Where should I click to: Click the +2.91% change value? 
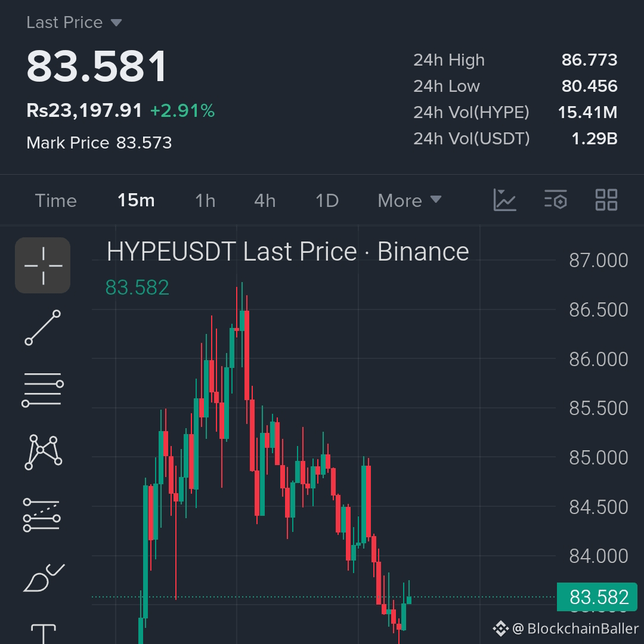182,110
